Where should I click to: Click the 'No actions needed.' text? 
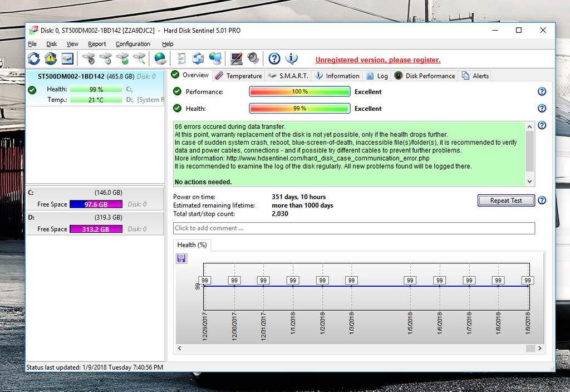click(x=203, y=182)
